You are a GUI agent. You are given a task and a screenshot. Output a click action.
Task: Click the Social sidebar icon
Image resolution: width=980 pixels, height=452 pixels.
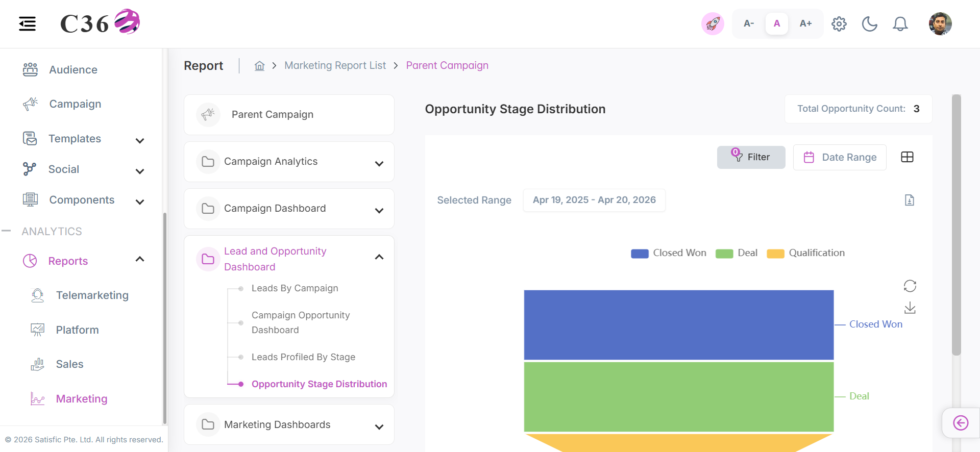[x=30, y=169]
